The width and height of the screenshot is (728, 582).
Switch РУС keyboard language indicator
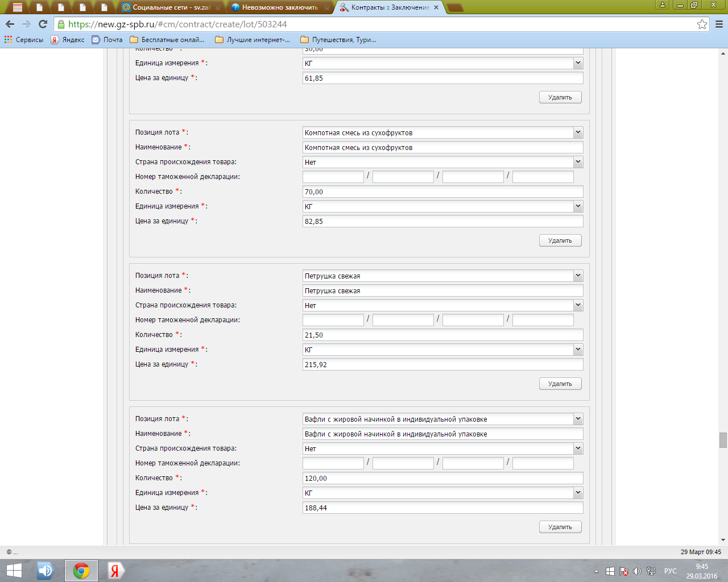coord(671,571)
